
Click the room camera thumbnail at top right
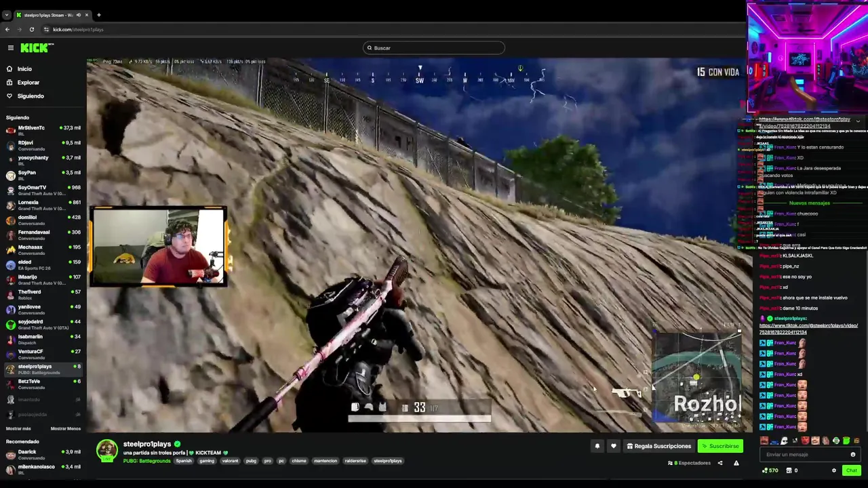pos(807,57)
